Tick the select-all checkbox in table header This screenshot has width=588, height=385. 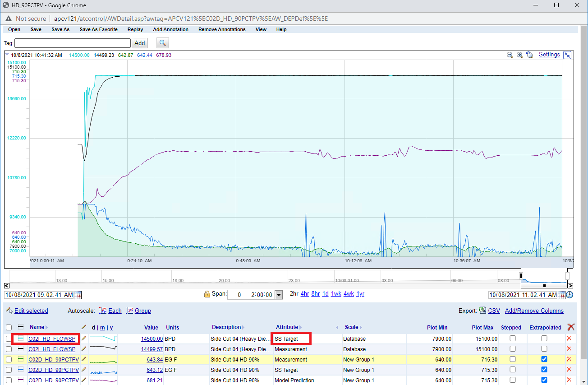9,328
